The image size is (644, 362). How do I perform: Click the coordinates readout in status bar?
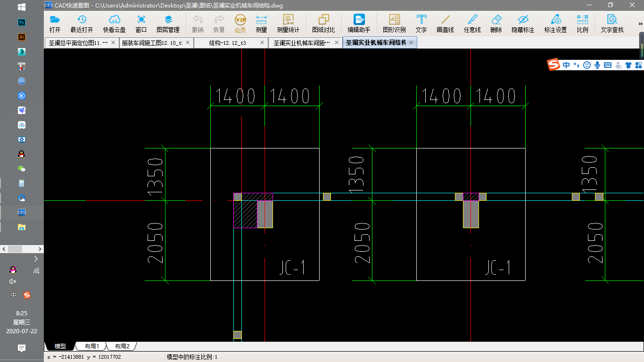(x=84, y=357)
